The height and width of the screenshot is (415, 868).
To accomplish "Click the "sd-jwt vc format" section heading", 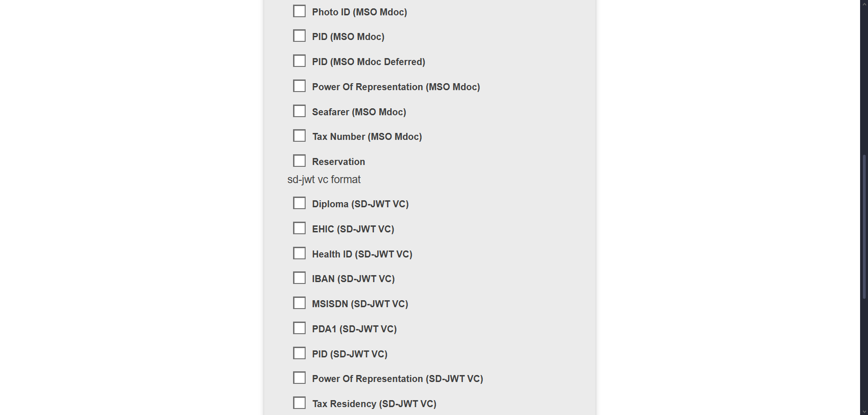I will [324, 179].
